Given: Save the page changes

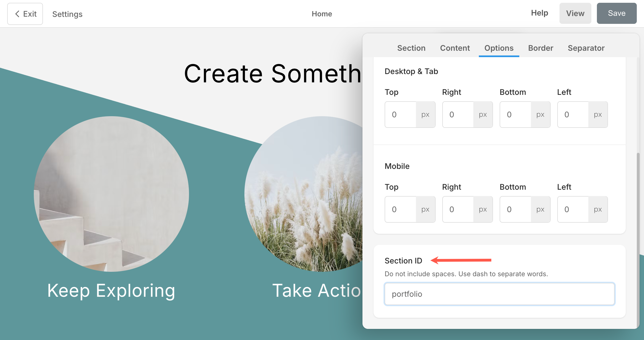Looking at the screenshot, I should 617,13.
